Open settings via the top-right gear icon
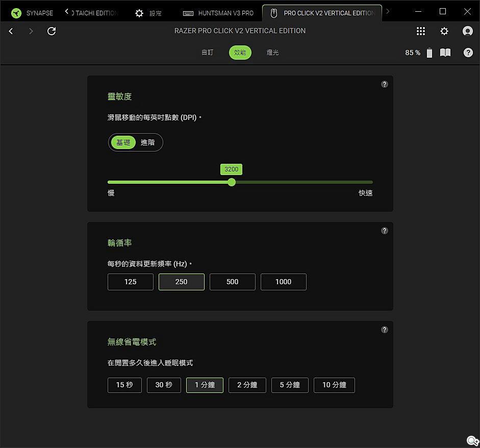 tap(444, 31)
